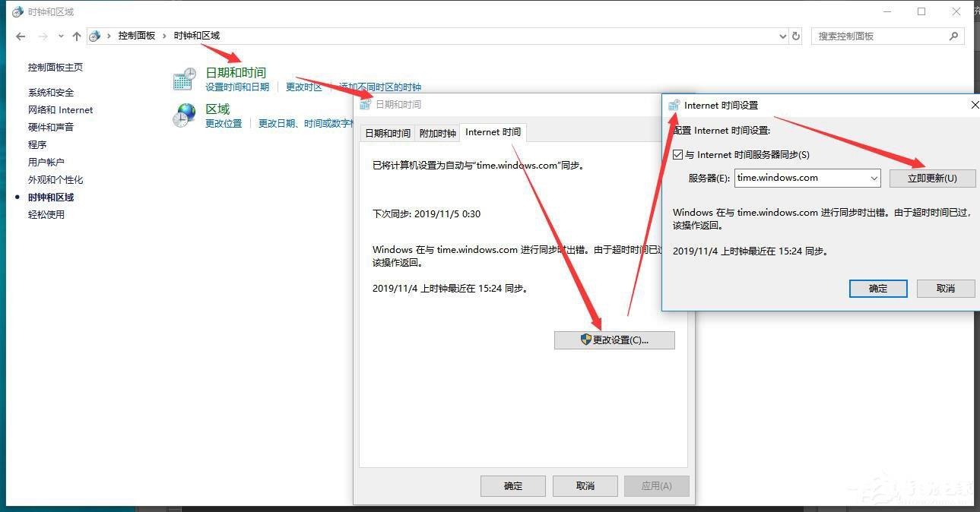This screenshot has height=512, width=980.
Task: Go back with the left arrow button
Action: pos(21,36)
